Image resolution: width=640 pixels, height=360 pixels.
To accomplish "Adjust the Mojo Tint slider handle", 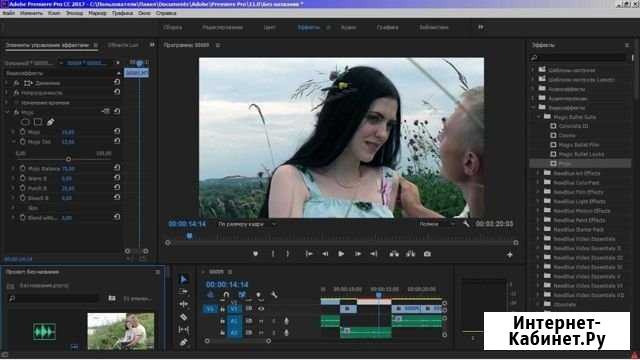I will (68, 159).
